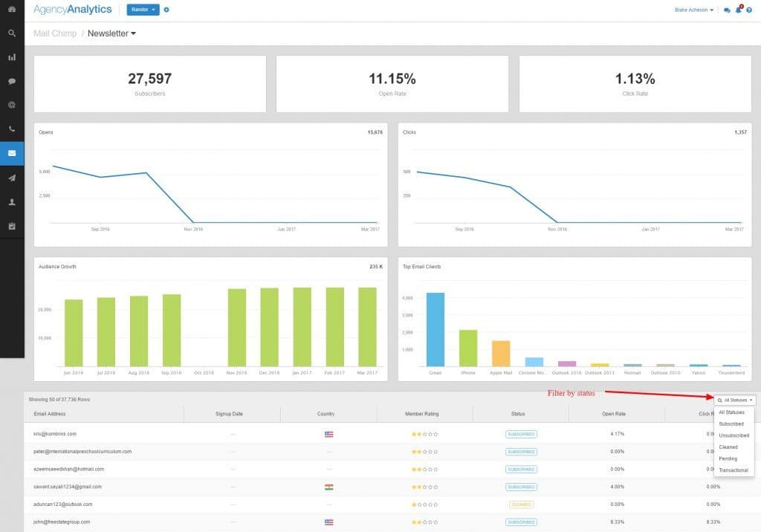Click the Subscribed badge for kris@kombrink.com
Screen dimensions: 761x532
(521, 435)
